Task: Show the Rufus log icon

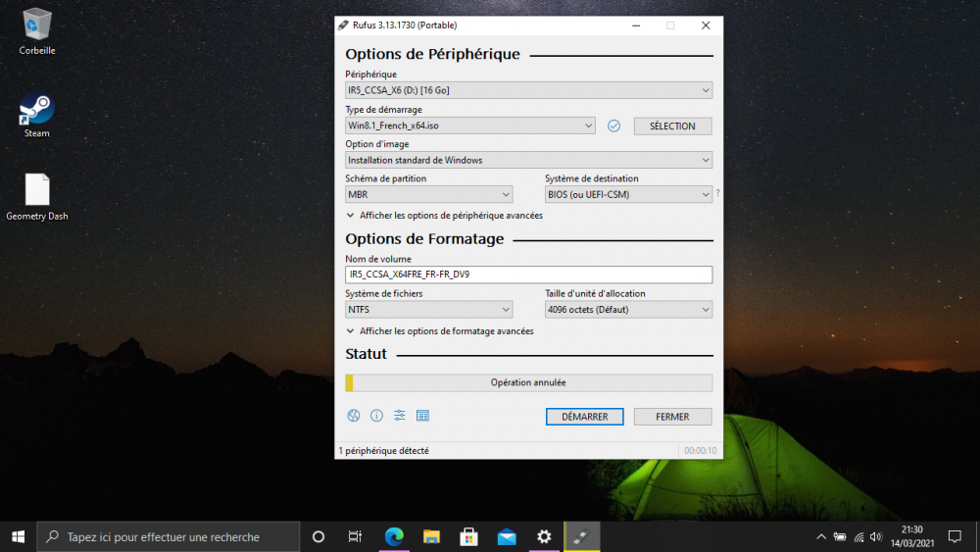Action: pyautogui.click(x=422, y=416)
